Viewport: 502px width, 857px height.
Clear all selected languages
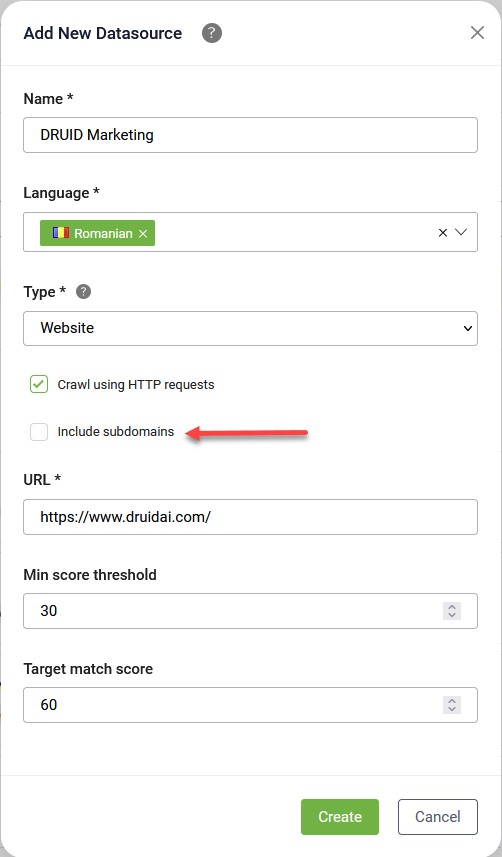point(443,233)
